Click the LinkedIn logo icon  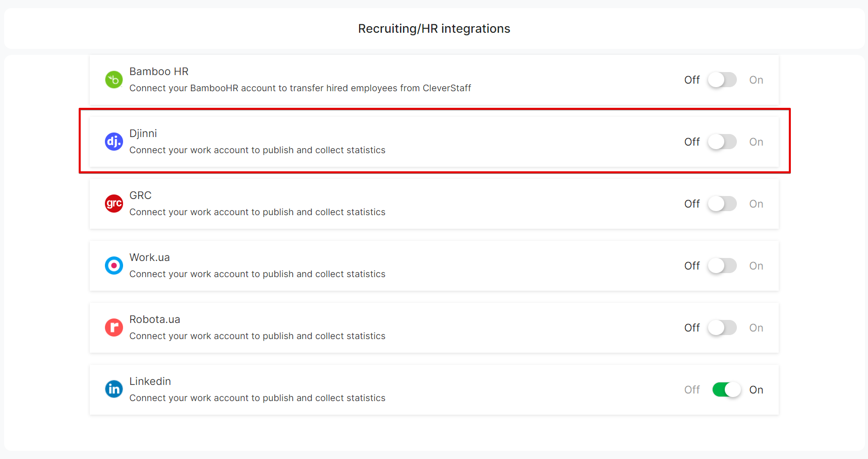(113, 389)
